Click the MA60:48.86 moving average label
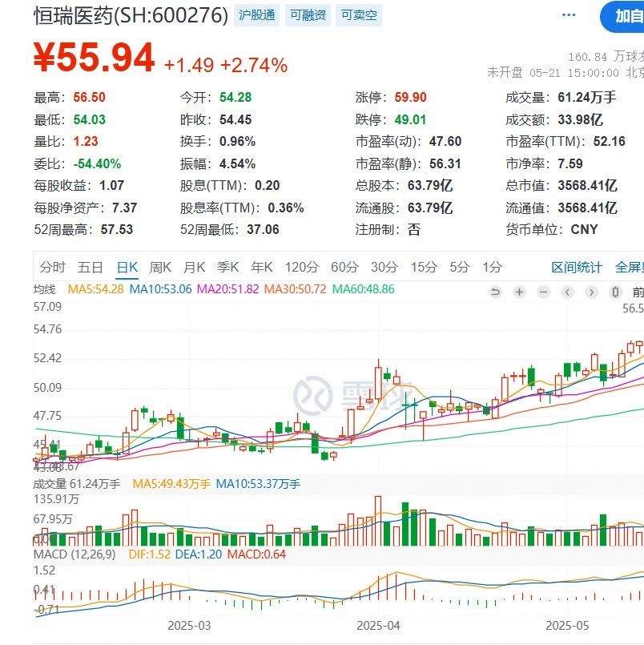644x645 pixels. pyautogui.click(x=363, y=289)
